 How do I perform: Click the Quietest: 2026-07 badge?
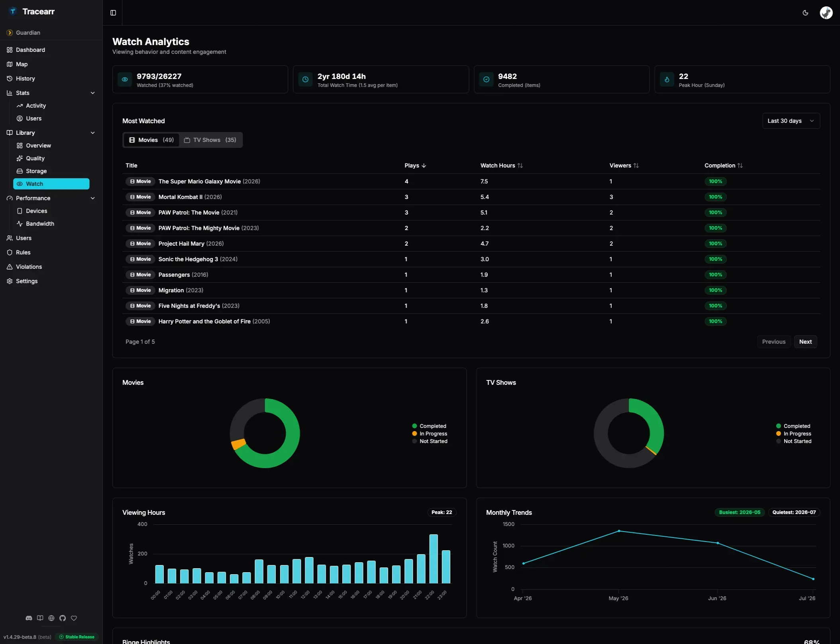point(794,512)
